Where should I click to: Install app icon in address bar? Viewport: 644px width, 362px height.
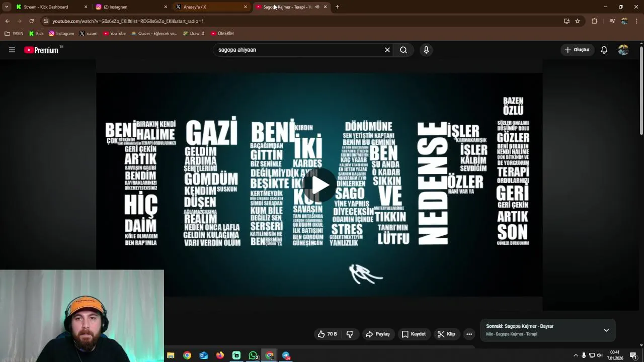point(567,21)
